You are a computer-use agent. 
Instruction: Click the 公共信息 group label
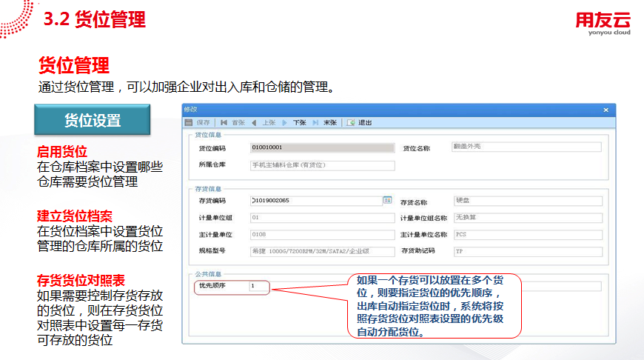tap(208, 274)
